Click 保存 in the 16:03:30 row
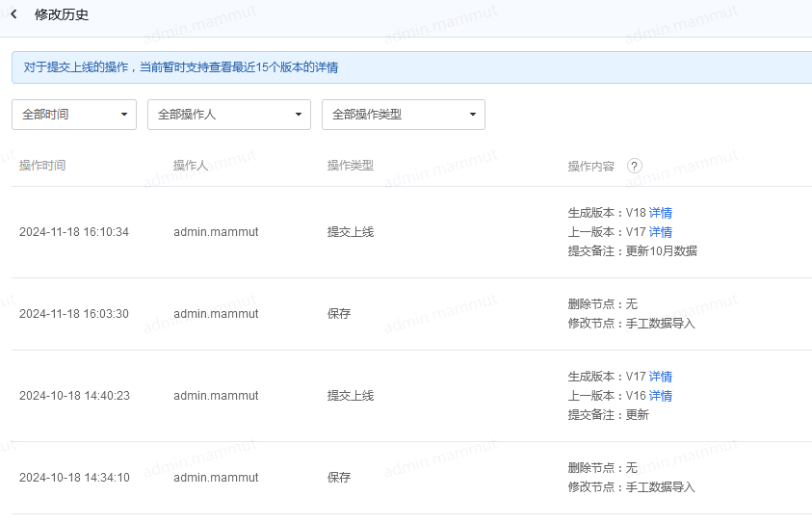This screenshot has height=523, width=812. pyautogui.click(x=339, y=314)
